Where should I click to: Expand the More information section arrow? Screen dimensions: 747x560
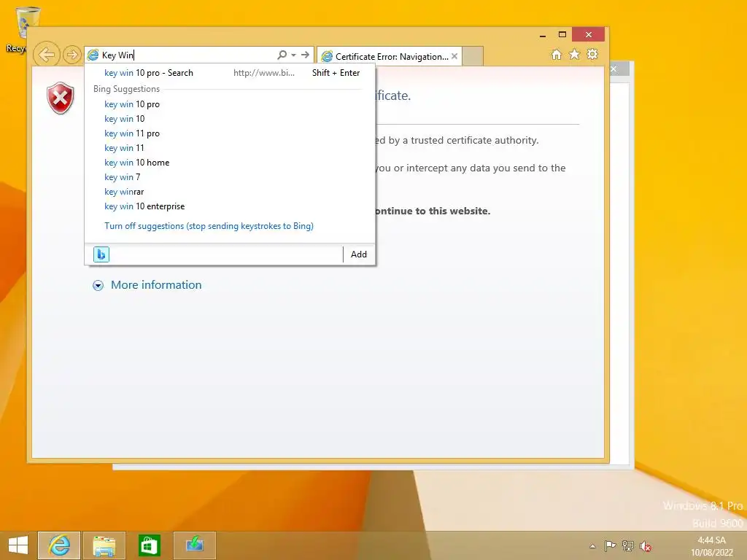98,285
